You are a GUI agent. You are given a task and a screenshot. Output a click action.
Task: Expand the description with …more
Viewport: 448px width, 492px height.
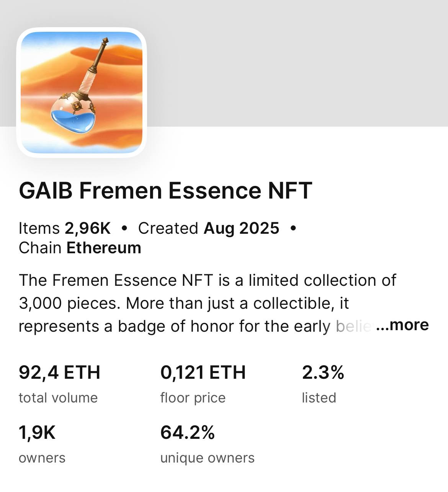(402, 325)
